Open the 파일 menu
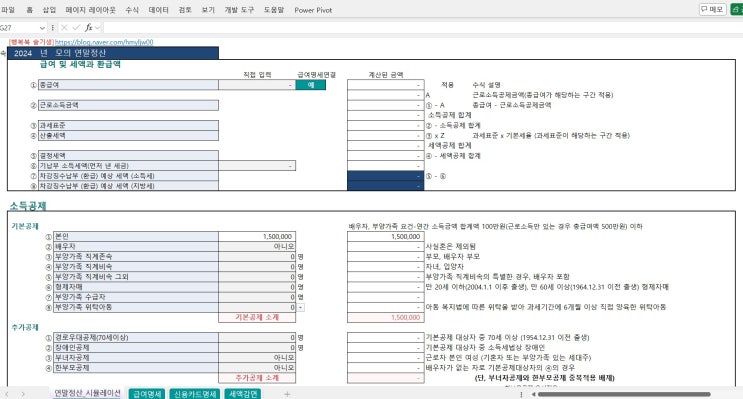The width and height of the screenshot is (743, 399). [x=8, y=9]
